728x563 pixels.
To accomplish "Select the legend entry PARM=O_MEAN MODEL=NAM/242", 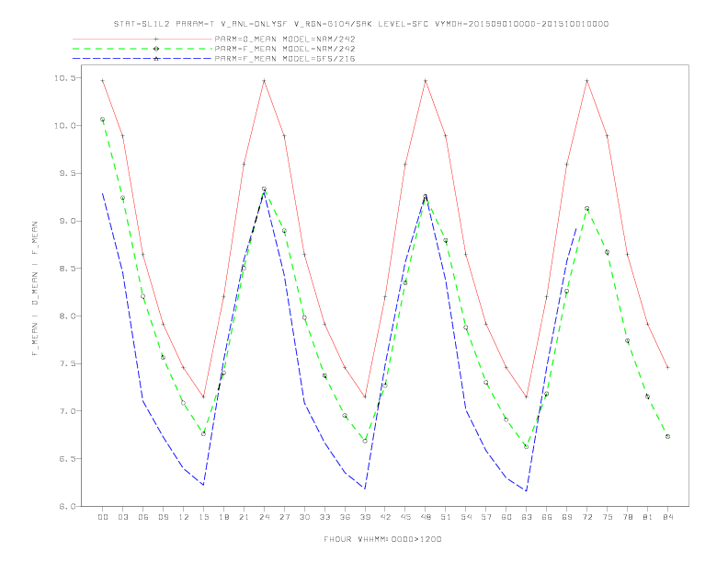I will (285, 39).
